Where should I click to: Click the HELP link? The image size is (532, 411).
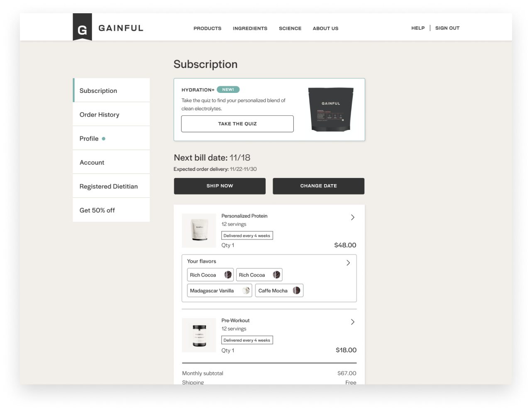click(x=418, y=28)
